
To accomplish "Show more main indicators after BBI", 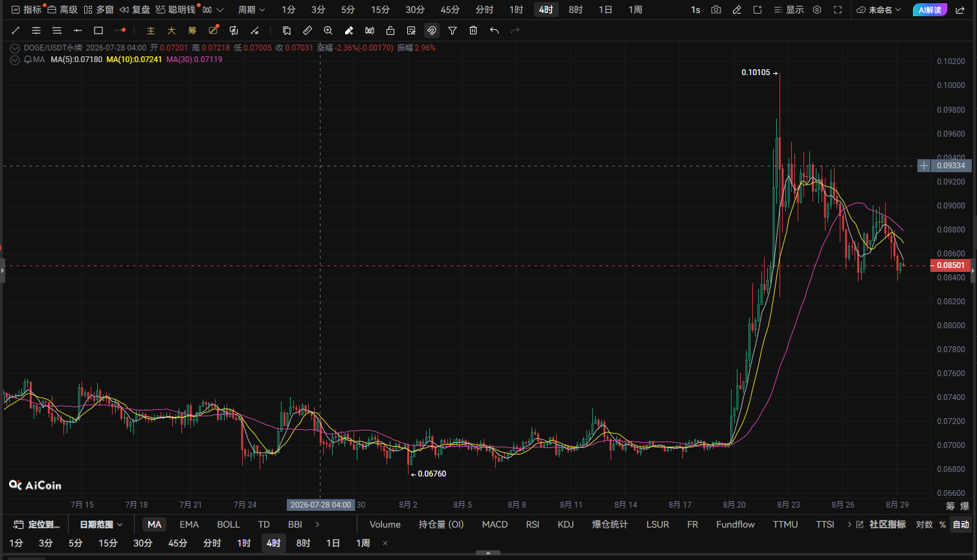I will 317,524.
